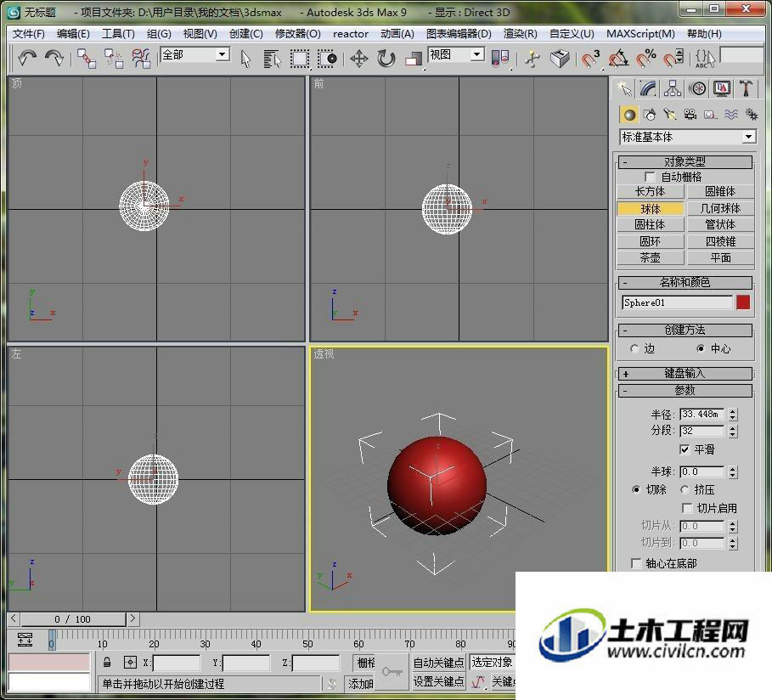The height and width of the screenshot is (700, 772).
Task: Click the 茶壶 teapot button
Action: (x=650, y=257)
